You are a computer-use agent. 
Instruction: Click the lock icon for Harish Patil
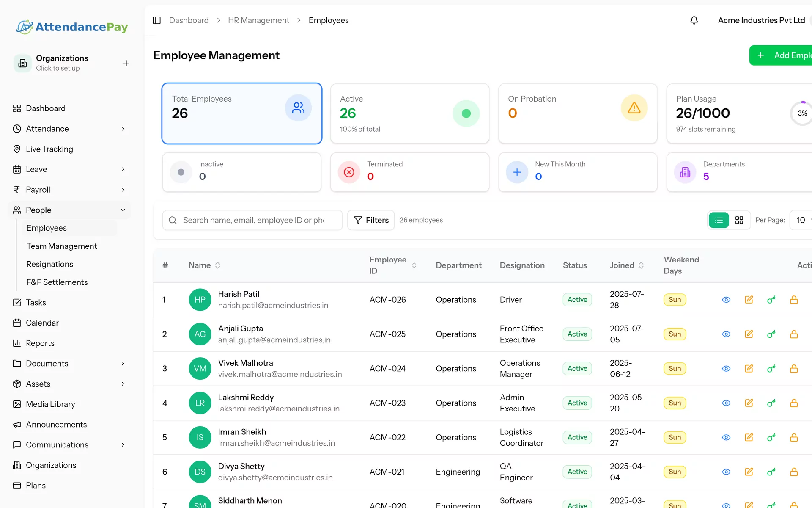(x=794, y=300)
